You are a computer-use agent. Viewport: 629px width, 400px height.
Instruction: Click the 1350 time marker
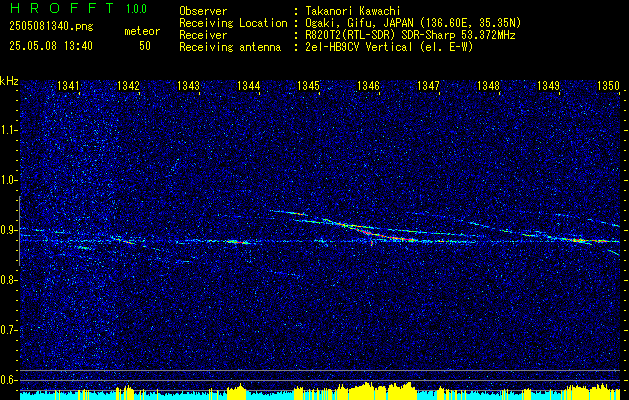pos(608,85)
